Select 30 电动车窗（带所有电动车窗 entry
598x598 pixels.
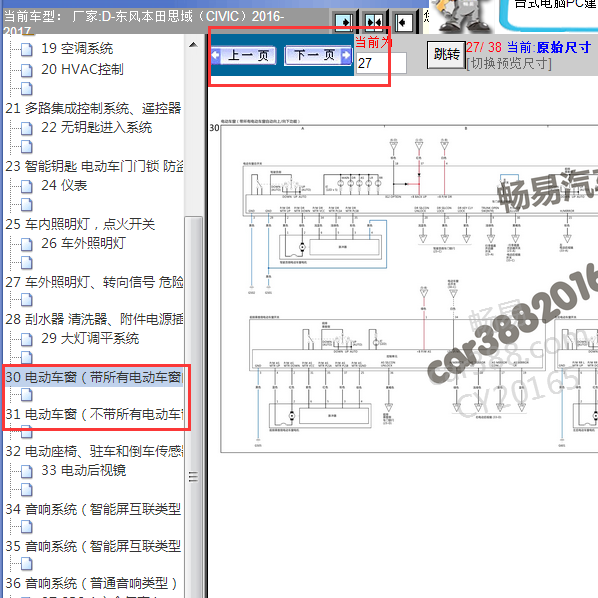coord(94,377)
